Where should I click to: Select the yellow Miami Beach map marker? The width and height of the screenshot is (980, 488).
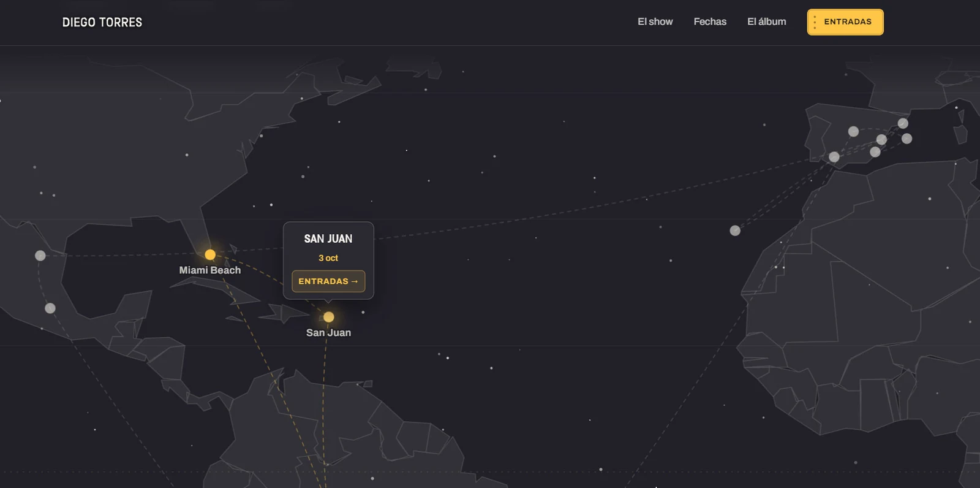(x=210, y=254)
